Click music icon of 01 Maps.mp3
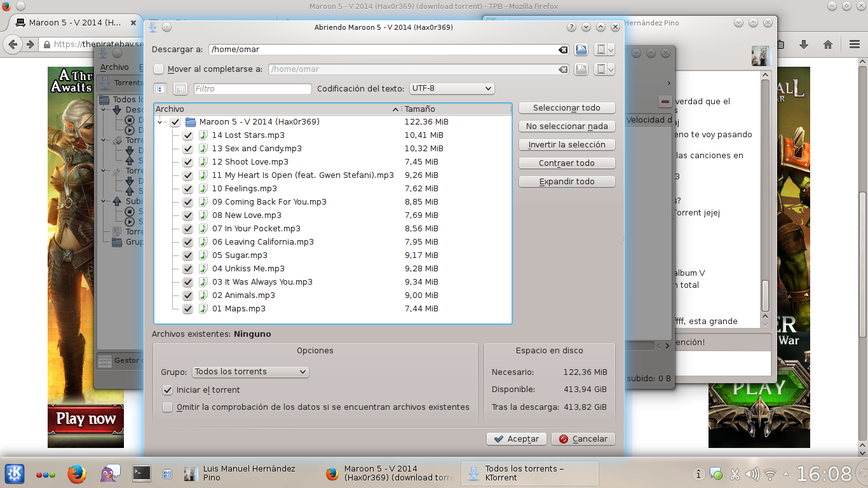868x488 pixels. (203, 309)
